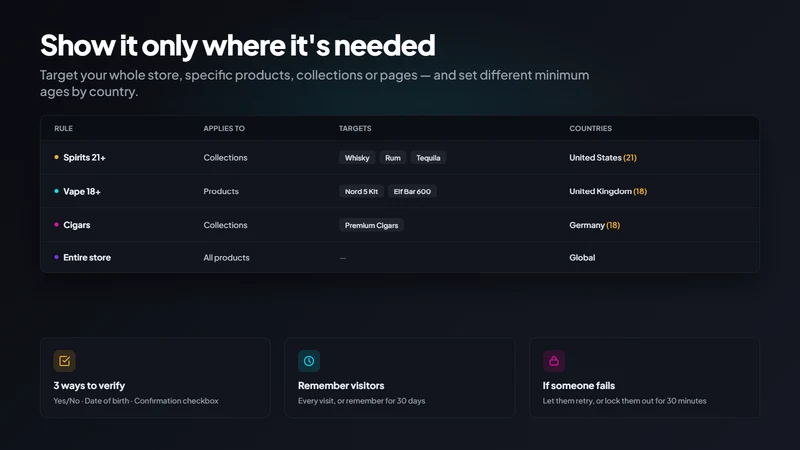Click 'United Kingdom (18)' country cell
Screen dimensions: 800x450
pos(608,191)
